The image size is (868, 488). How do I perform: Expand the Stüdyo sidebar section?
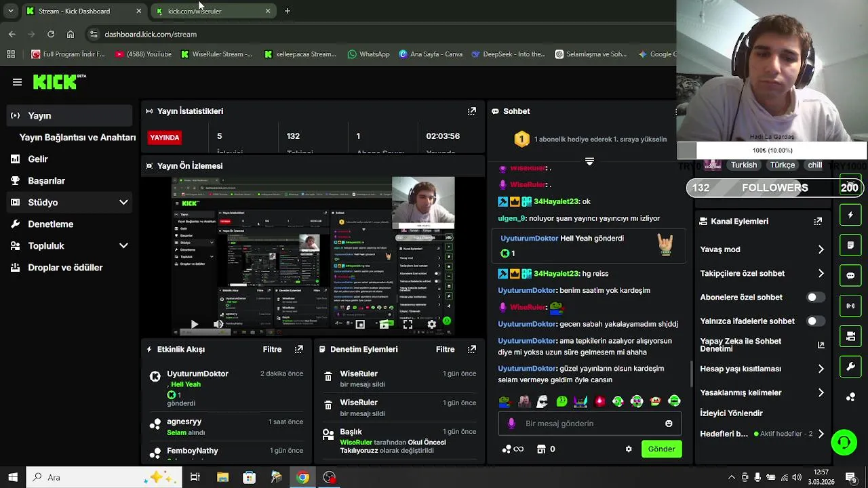pyautogui.click(x=123, y=202)
